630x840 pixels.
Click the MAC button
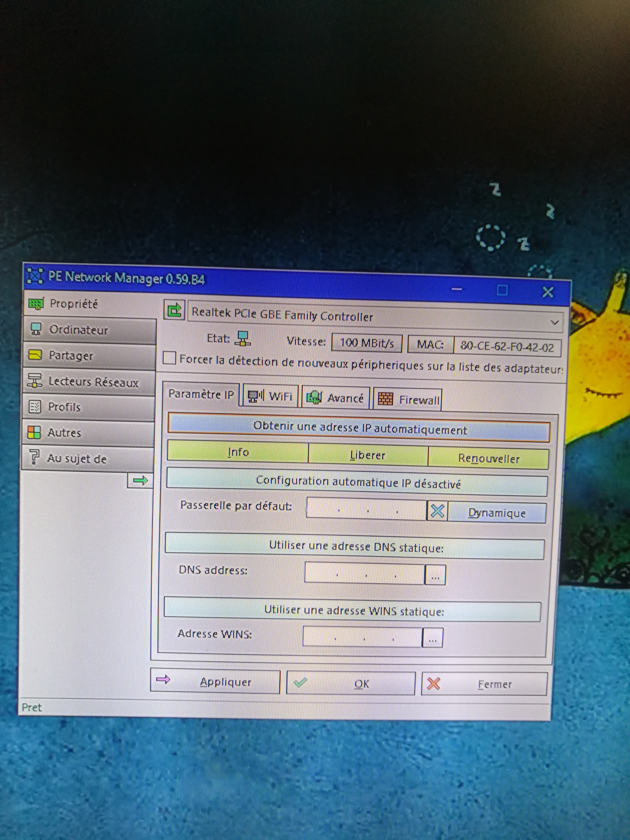pos(430,345)
